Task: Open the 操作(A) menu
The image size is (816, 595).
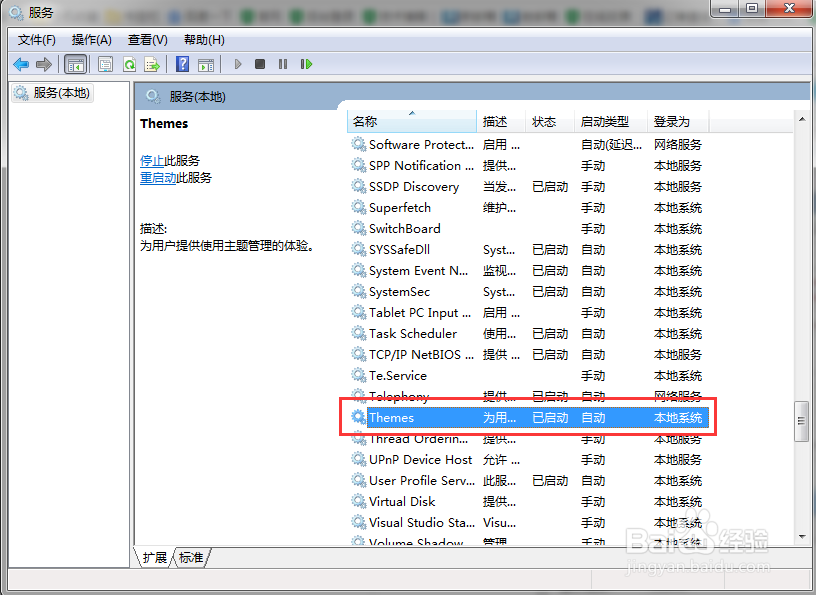Action: click(91, 40)
